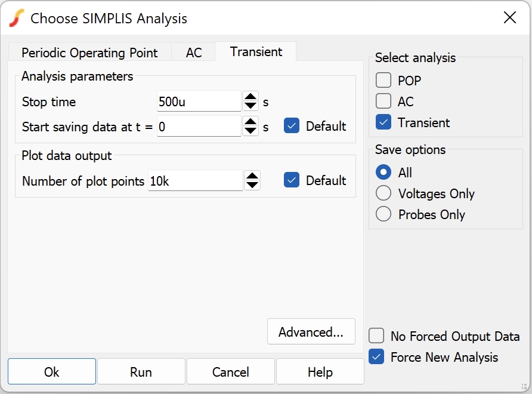Open the AC tab
The image size is (532, 394).
(193, 52)
